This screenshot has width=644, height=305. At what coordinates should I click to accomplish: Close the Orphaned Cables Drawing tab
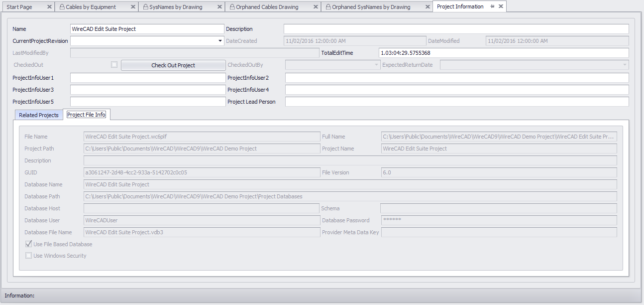pos(316,7)
